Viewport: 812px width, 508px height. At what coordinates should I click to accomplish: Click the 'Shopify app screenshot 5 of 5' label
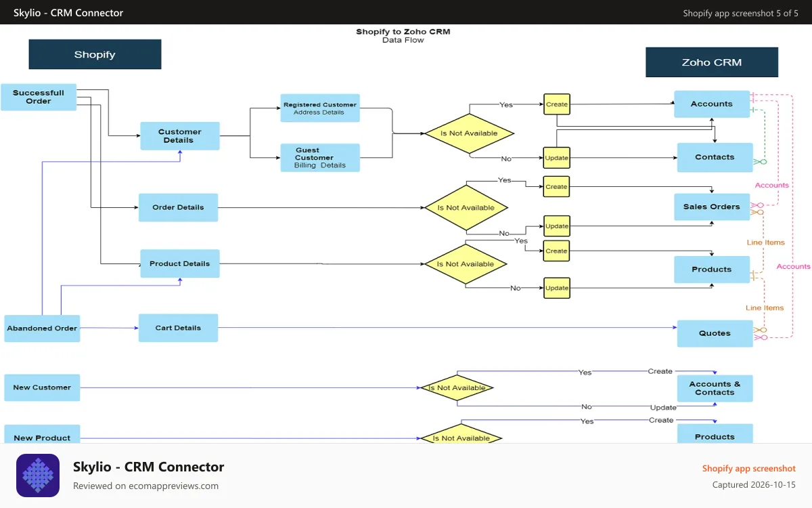(741, 13)
